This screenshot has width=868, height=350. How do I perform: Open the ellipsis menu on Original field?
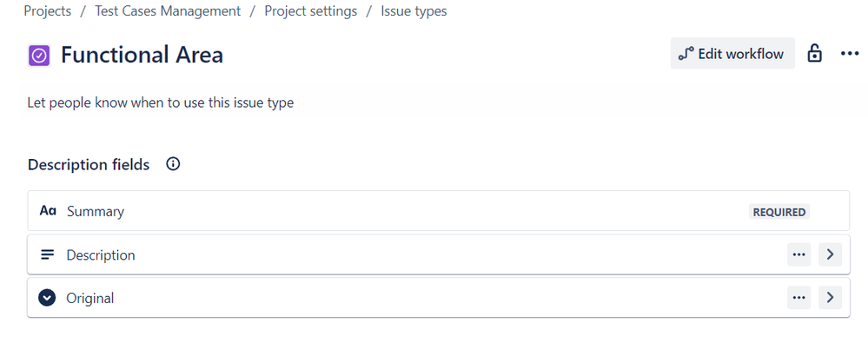click(798, 298)
